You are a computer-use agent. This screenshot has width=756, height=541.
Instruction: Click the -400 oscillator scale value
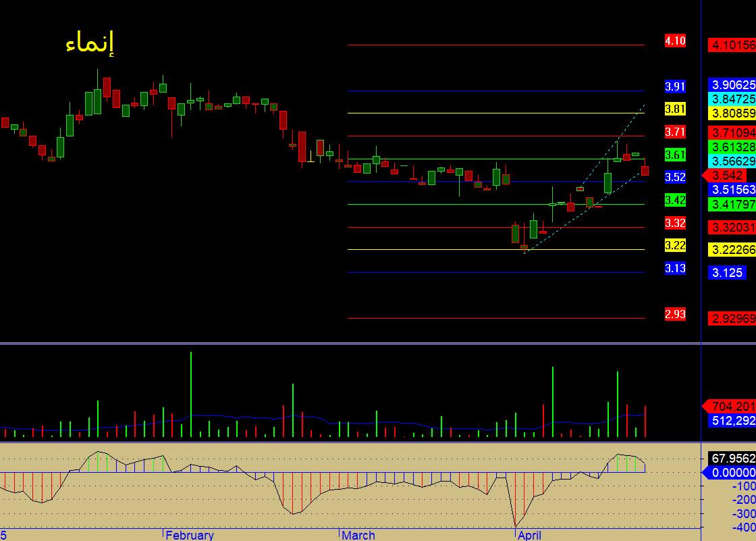click(744, 527)
